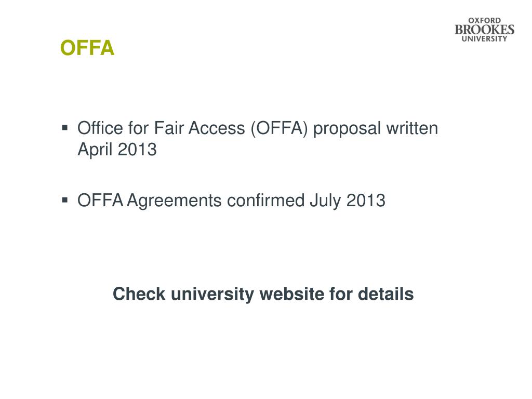
Task: Select the 'April 2013' date text
Action: (x=117, y=150)
